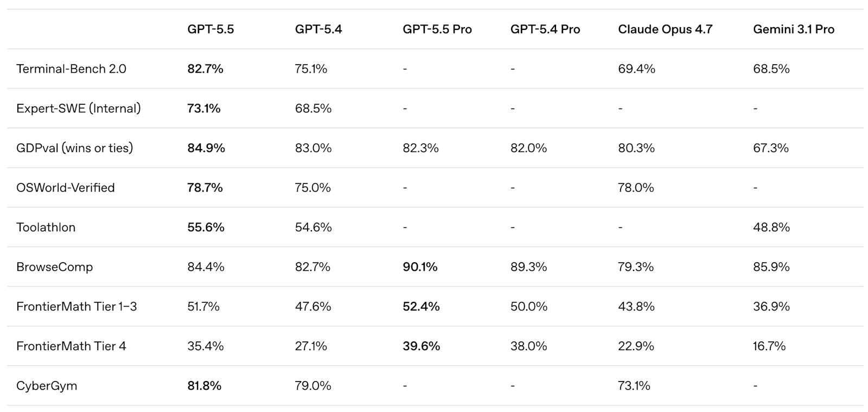The width and height of the screenshot is (868, 412).
Task: Click the bold 82.7% Terminal-Bench score
Action: 205,69
